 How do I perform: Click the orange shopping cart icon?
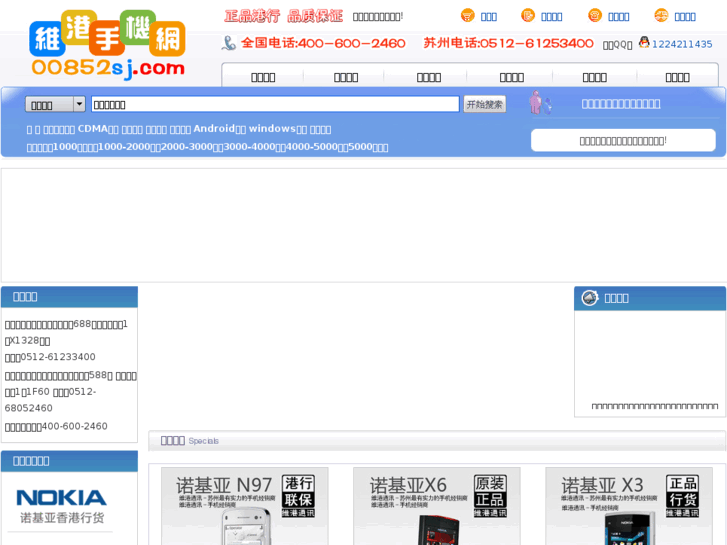(467, 15)
